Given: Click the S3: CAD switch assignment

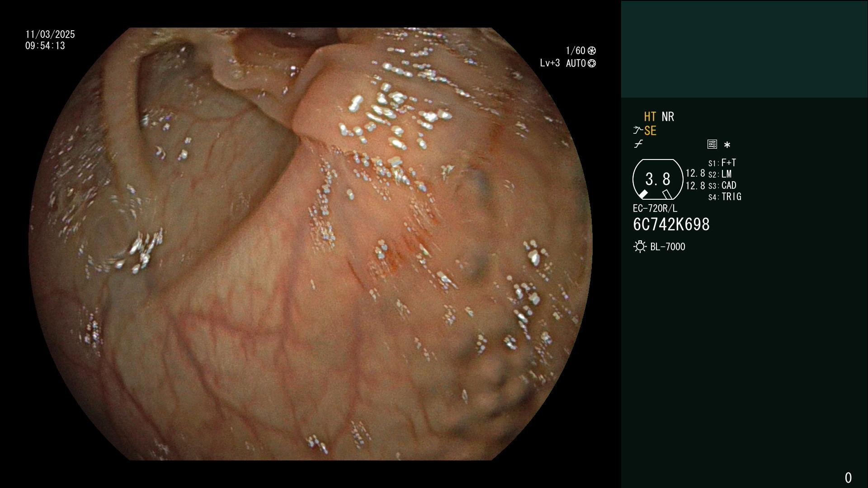Looking at the screenshot, I should pos(722,185).
